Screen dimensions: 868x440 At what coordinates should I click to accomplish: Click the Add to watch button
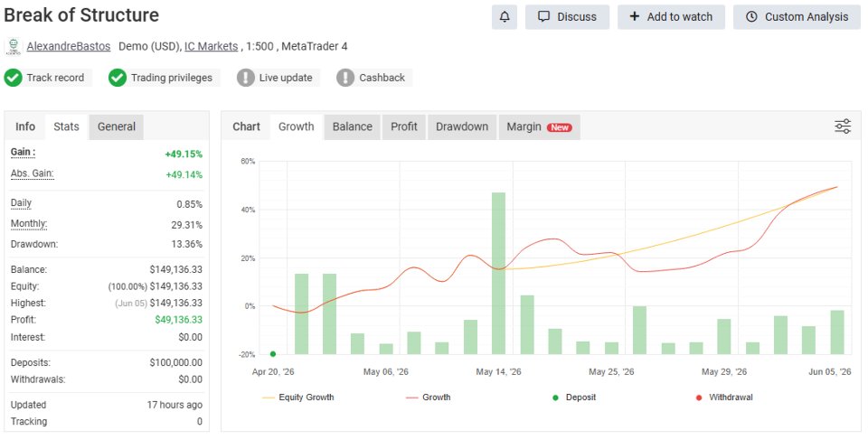(x=671, y=17)
